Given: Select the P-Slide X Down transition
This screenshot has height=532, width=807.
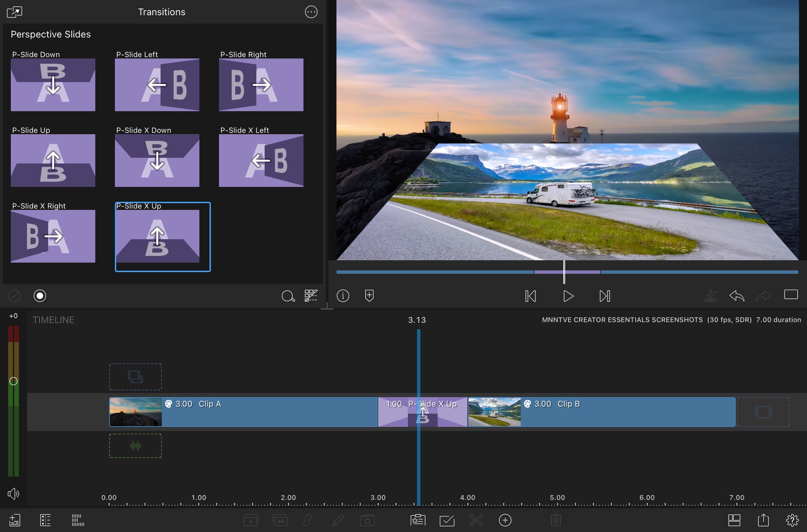Looking at the screenshot, I should tap(157, 160).
